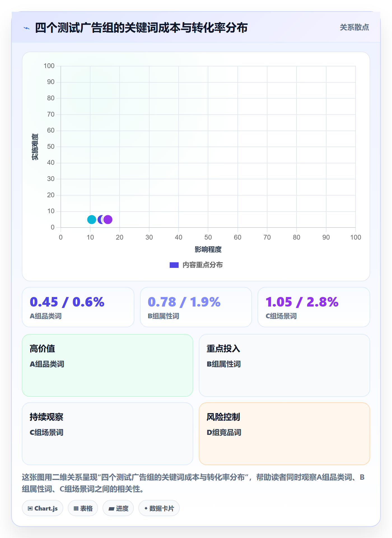
Task: Click the 影响程度 x-axis title
Action: pyautogui.click(x=208, y=249)
